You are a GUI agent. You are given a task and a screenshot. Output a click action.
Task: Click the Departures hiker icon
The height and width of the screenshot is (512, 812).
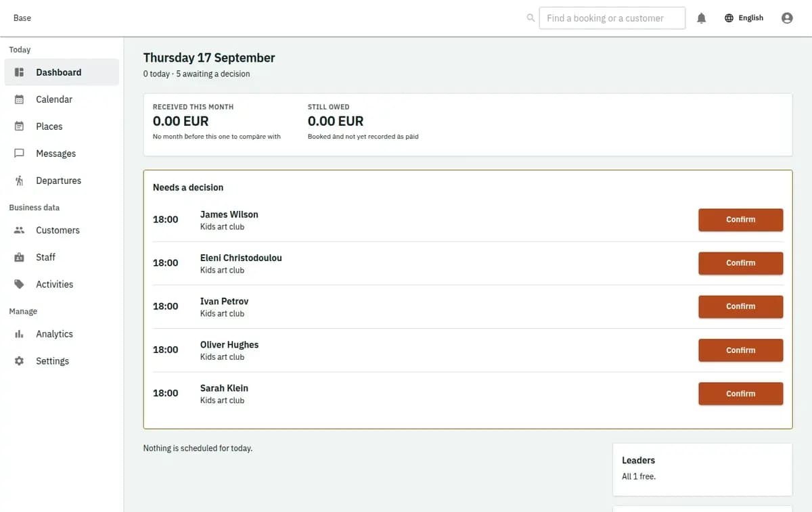coord(20,181)
